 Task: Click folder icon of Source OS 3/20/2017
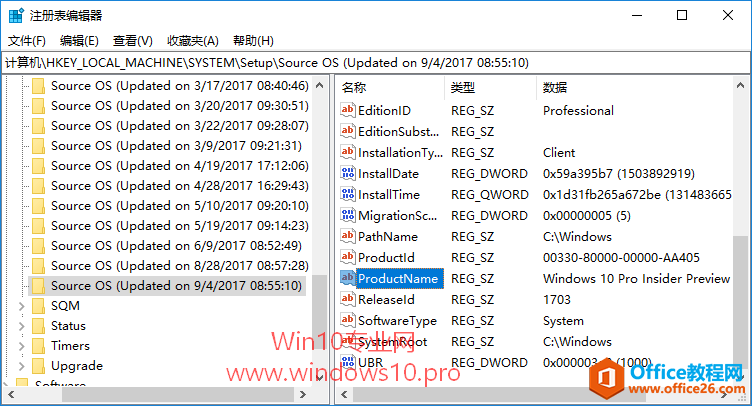pyautogui.click(x=38, y=106)
